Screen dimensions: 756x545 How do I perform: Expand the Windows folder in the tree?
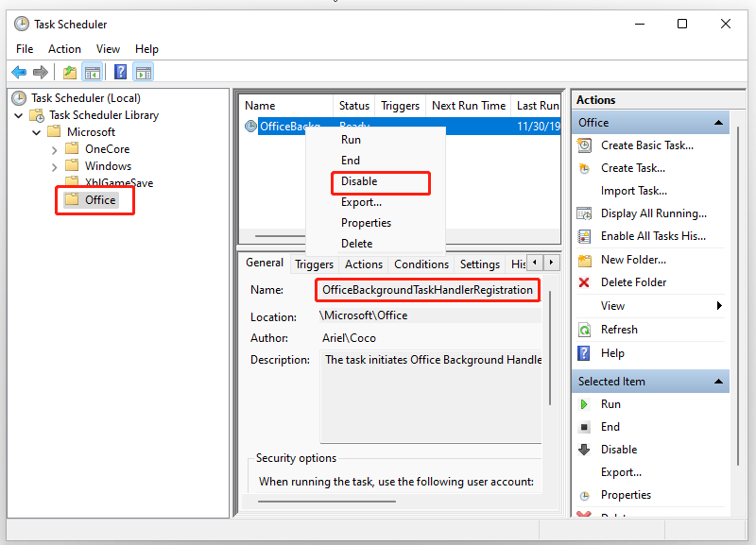54,166
